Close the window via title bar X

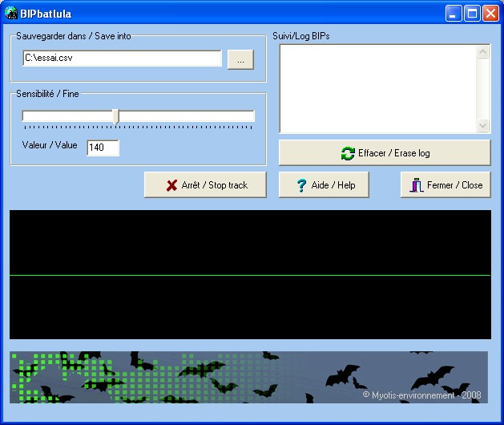[491, 14]
